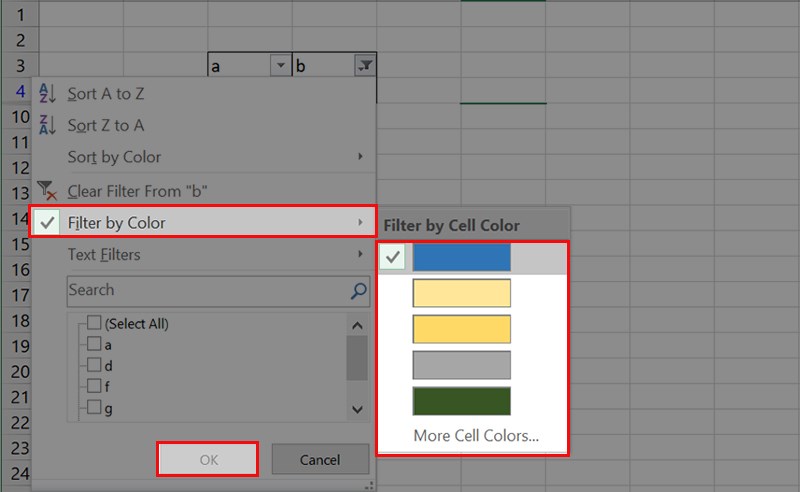Click the Sort Z to A icon
Image resolution: width=800 pixels, height=492 pixels.
47,125
